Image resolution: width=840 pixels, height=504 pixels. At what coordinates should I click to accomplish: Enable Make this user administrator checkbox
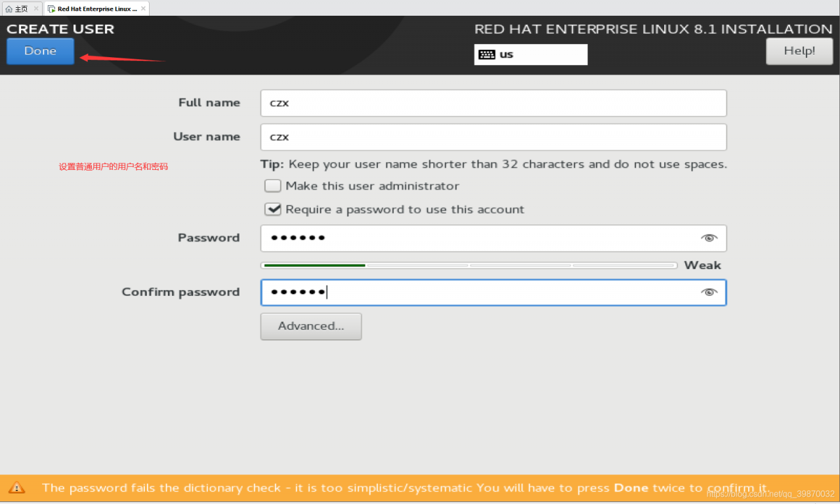273,186
